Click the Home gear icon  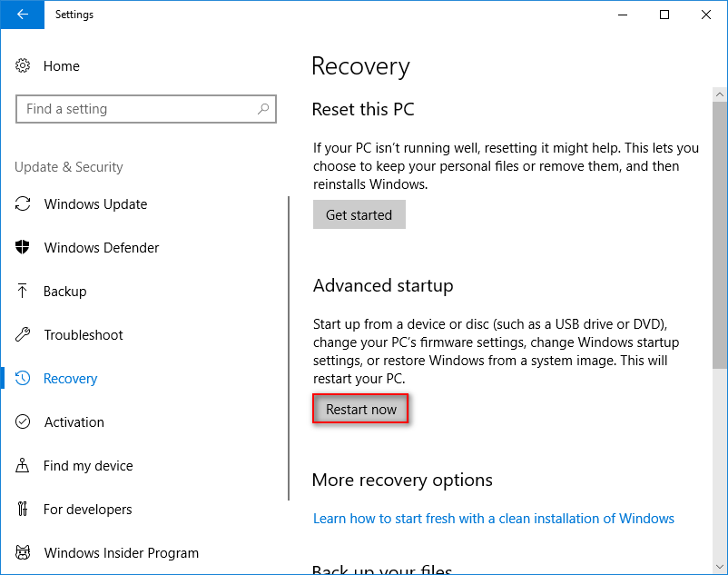[24, 66]
